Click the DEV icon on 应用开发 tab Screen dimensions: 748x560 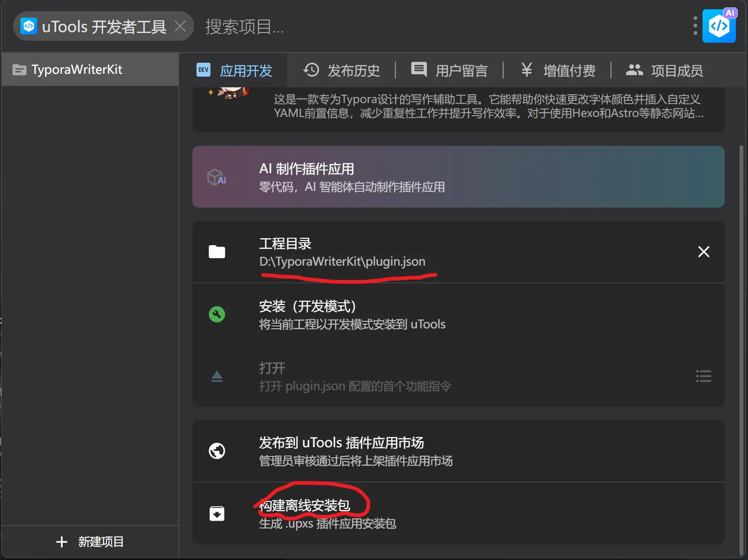click(203, 70)
